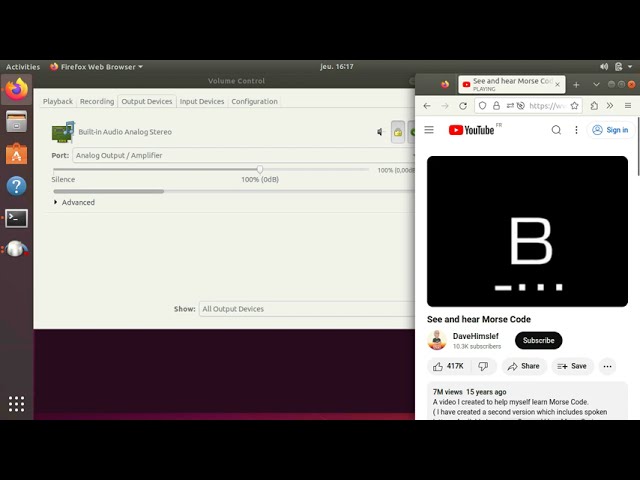
Task: Click the output volume slider handle
Action: pos(260,169)
